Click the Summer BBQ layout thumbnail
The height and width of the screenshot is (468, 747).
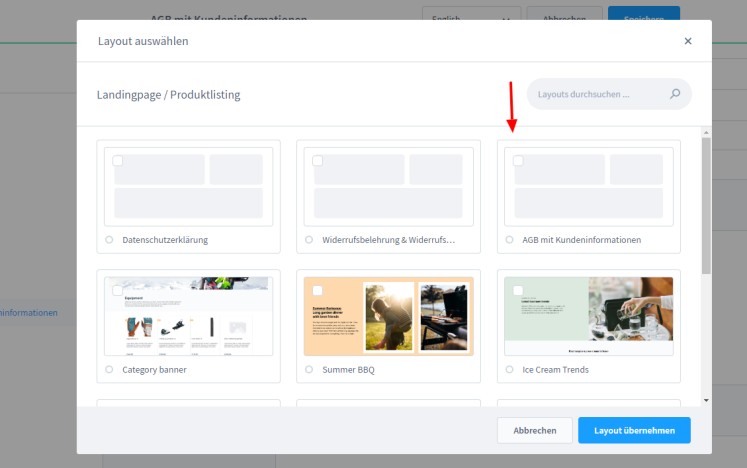[x=388, y=316]
